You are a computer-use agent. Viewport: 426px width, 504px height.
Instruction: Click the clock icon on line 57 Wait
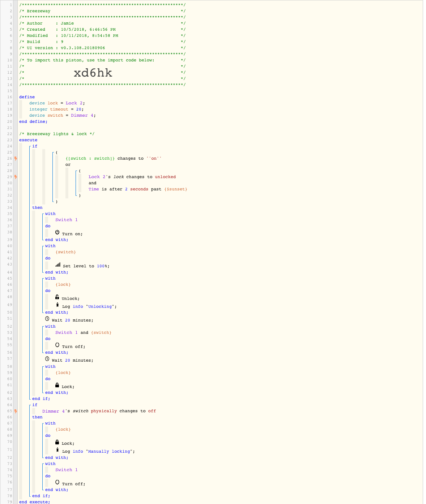pos(47,359)
